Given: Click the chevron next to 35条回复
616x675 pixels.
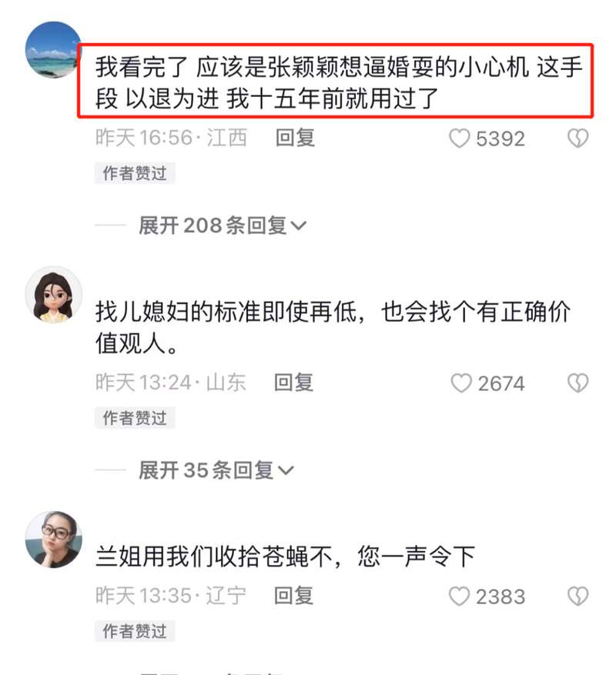Looking at the screenshot, I should (x=286, y=470).
